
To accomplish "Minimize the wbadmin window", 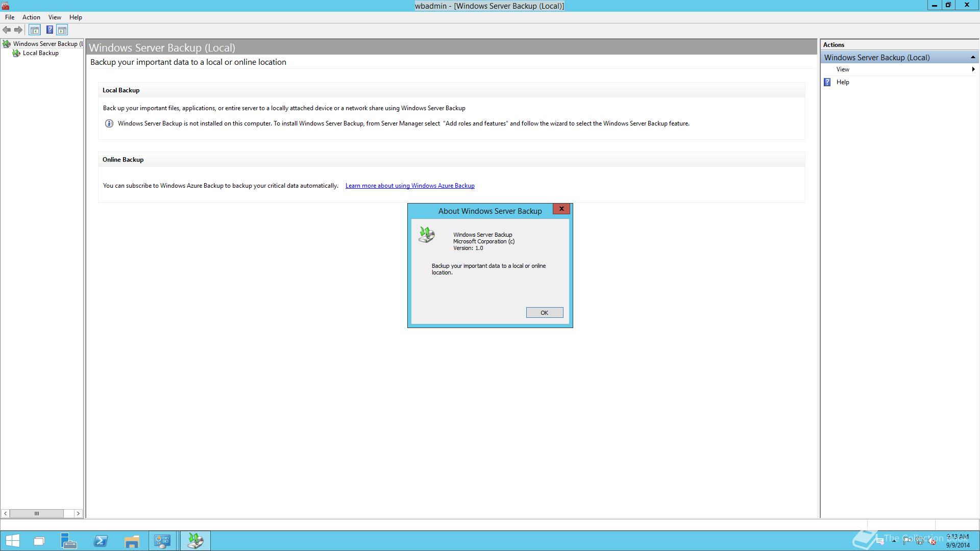I will [934, 5].
